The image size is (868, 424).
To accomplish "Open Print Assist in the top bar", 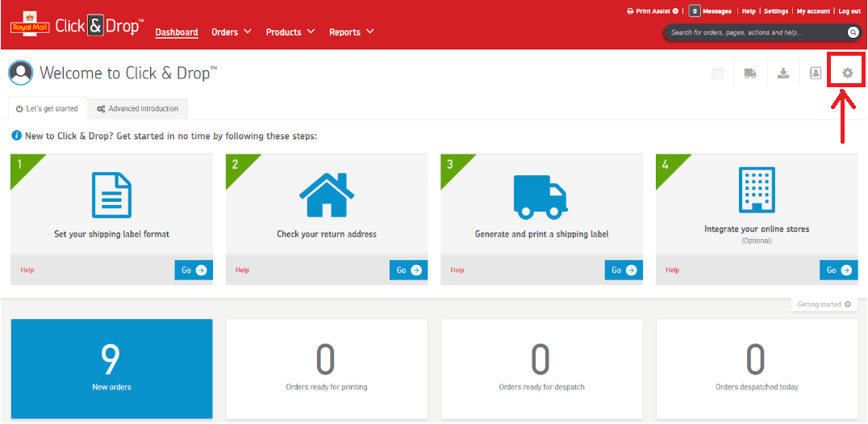I will [x=652, y=11].
